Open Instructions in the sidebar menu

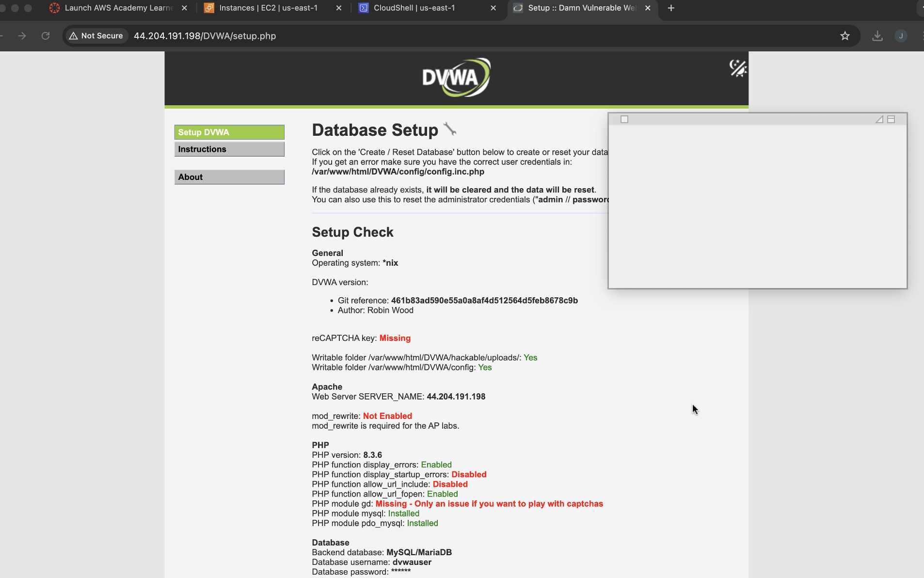click(229, 149)
